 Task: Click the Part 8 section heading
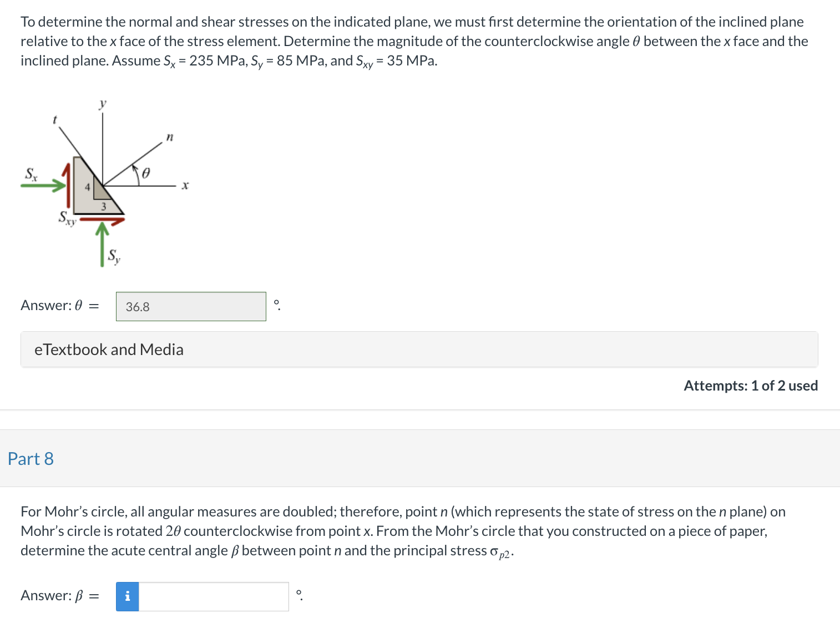click(31, 459)
